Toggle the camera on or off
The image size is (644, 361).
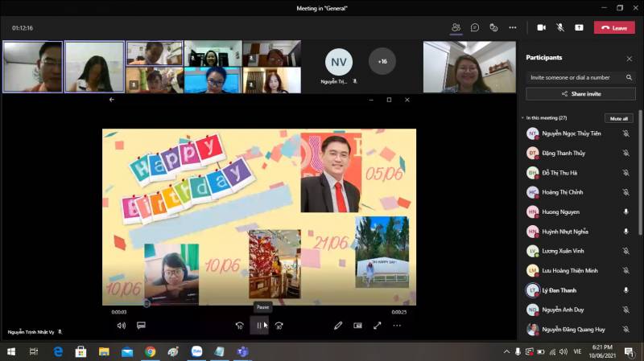tap(541, 27)
